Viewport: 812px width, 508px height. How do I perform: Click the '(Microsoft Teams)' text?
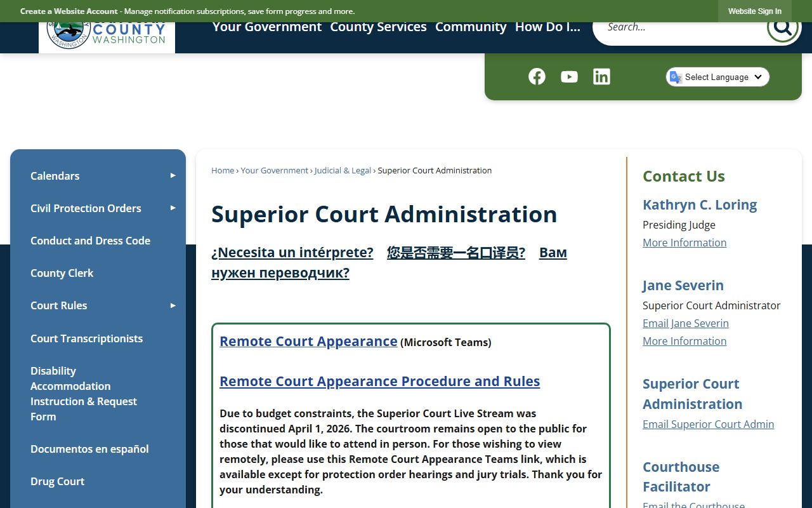[x=446, y=342]
